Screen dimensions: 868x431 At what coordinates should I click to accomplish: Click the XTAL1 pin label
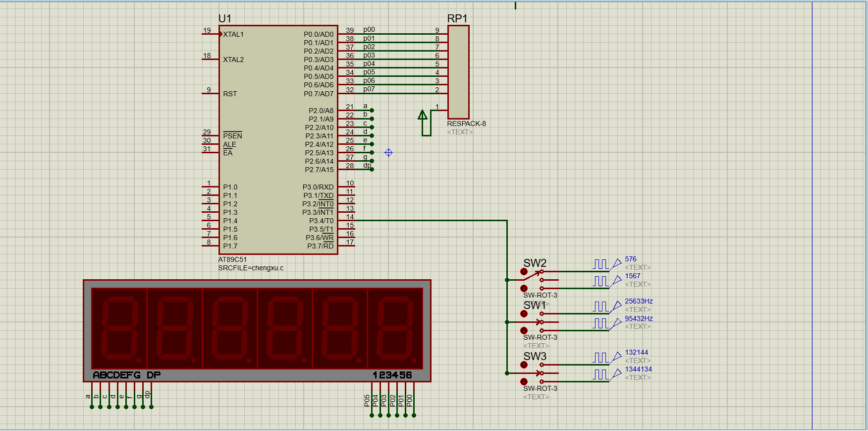pos(233,34)
